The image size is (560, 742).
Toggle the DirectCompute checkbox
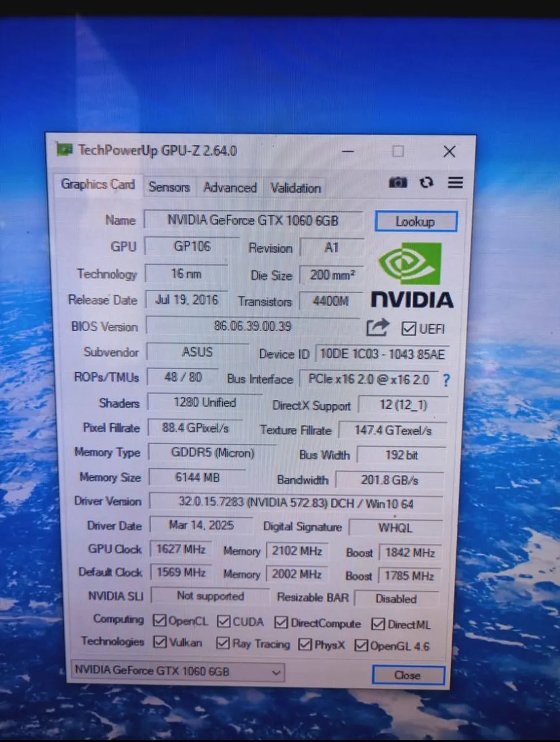[x=281, y=623]
